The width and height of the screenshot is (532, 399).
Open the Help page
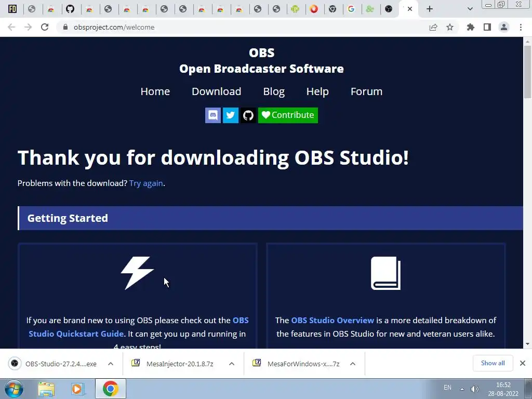317,91
